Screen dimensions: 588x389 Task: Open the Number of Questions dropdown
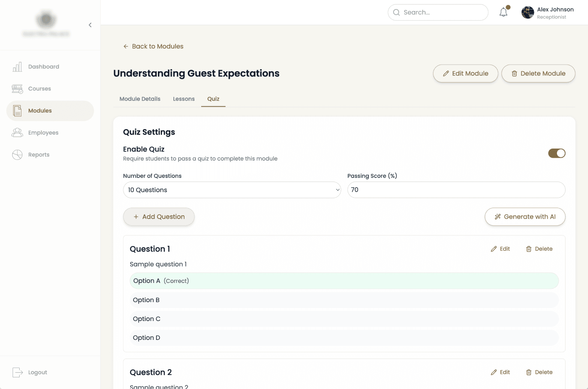pos(232,190)
